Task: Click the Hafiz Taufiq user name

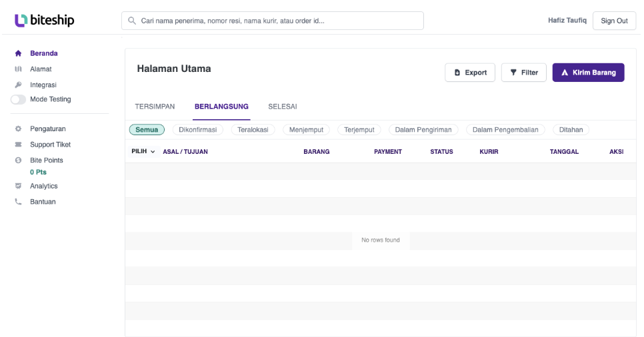Action: pyautogui.click(x=567, y=21)
